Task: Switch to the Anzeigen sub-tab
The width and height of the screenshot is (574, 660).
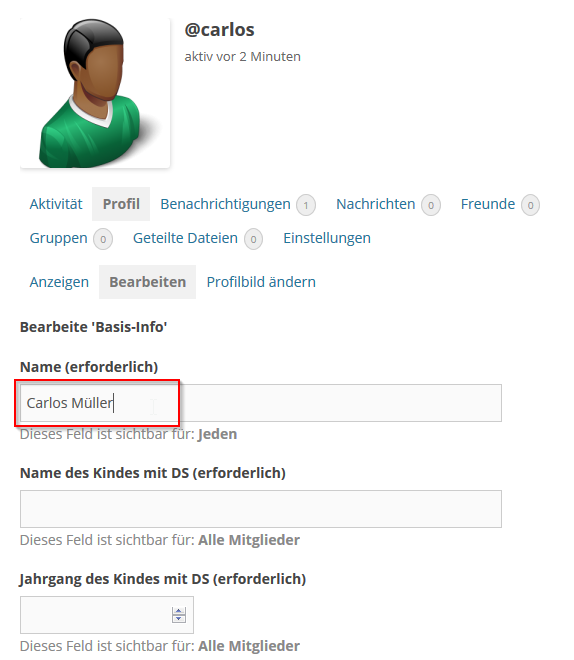Action: pyautogui.click(x=59, y=282)
